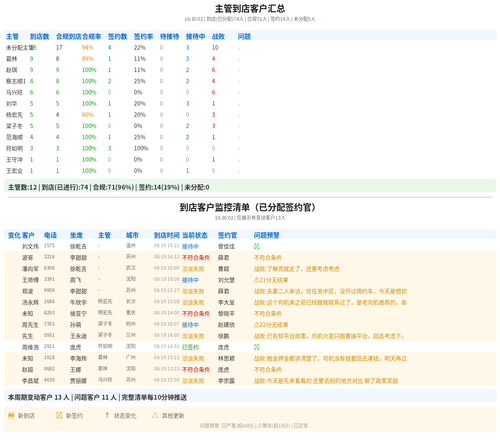
Task: Click customer name 周先生
Action: coord(30,325)
